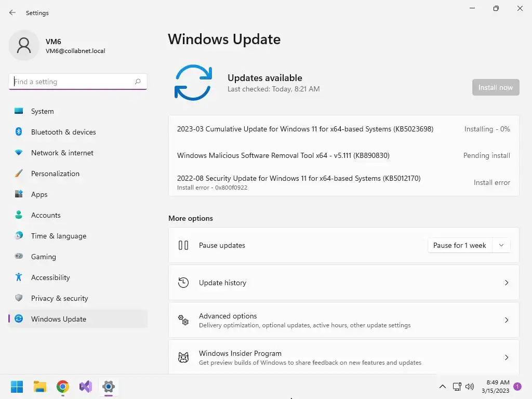Click the Time & language globe icon

[19, 235]
